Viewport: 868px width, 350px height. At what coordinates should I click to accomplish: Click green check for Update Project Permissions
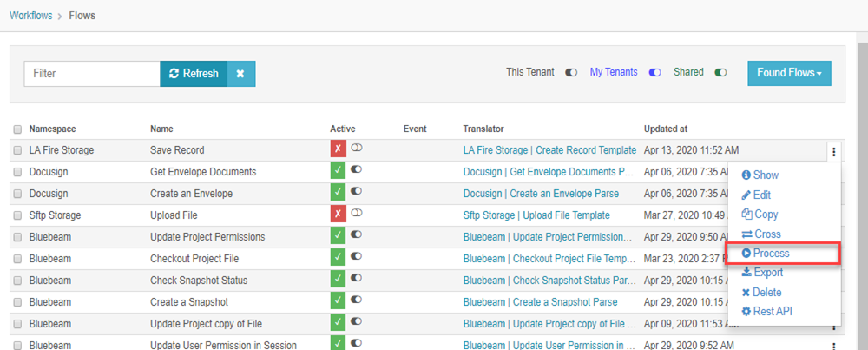point(338,236)
